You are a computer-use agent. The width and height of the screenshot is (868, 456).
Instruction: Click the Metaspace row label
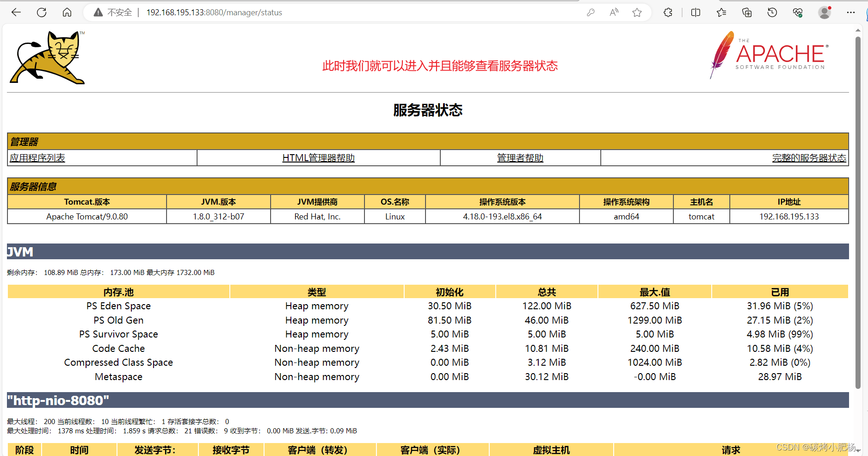coord(118,377)
